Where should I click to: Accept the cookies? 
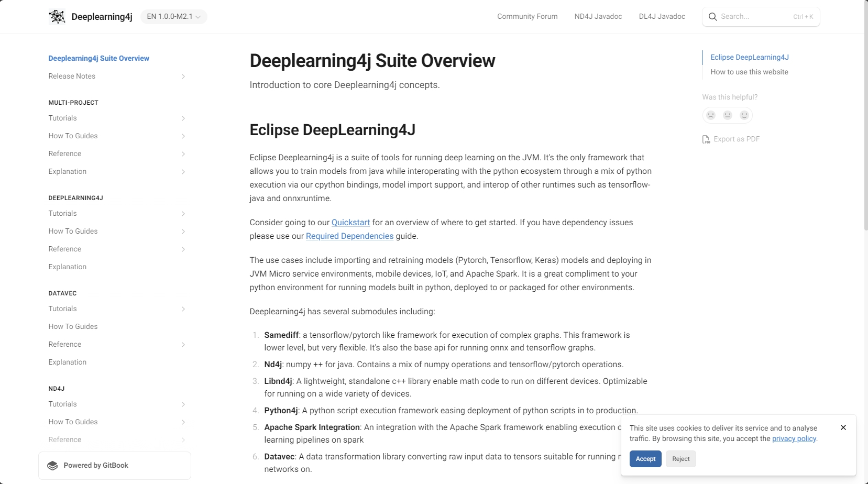(645, 459)
